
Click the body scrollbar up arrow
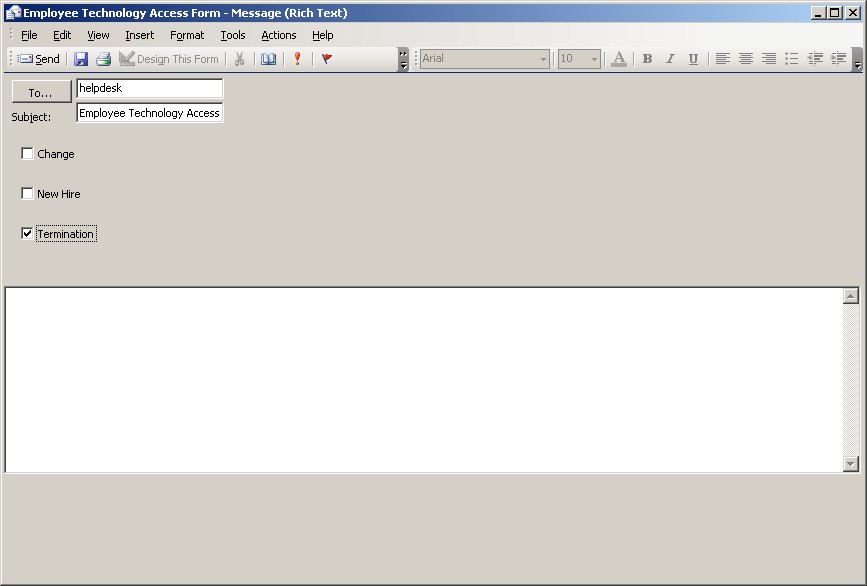pos(850,296)
